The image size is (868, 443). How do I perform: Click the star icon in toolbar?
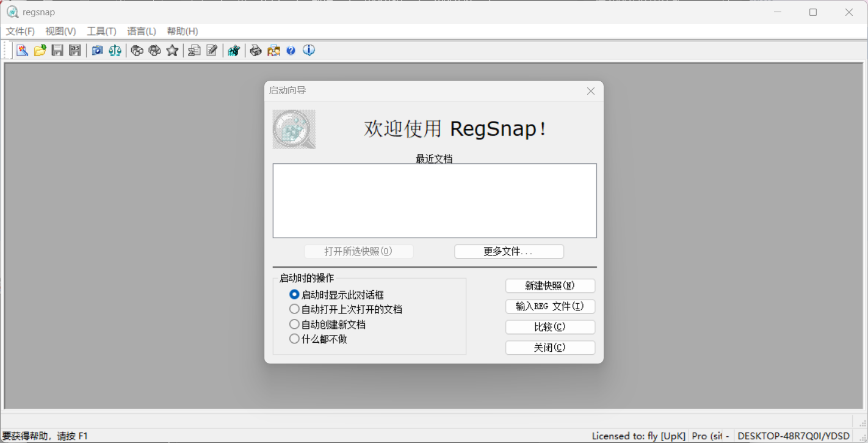tap(172, 50)
